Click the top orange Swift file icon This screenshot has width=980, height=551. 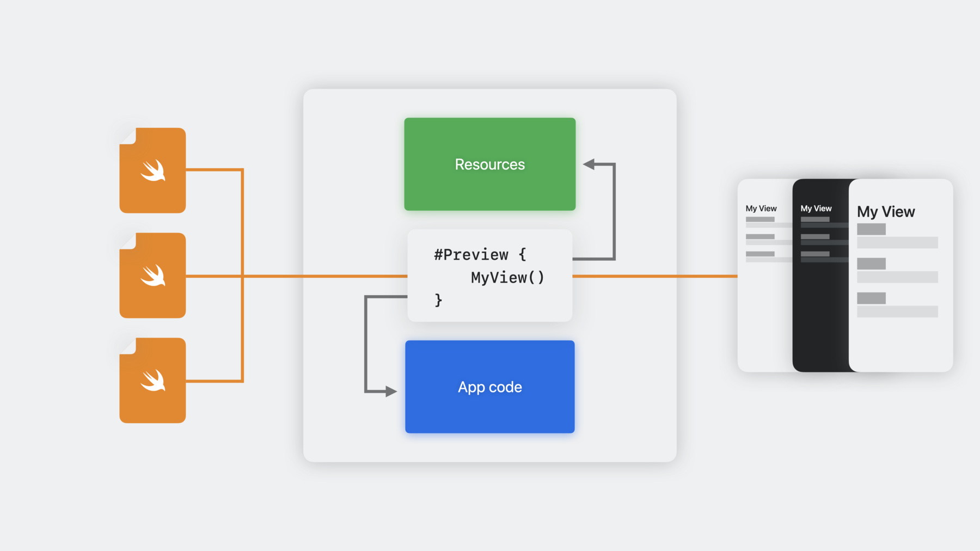(x=152, y=170)
